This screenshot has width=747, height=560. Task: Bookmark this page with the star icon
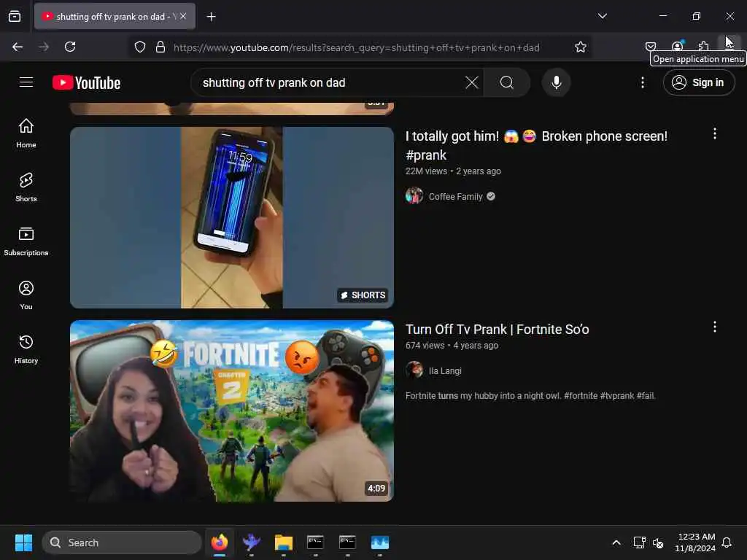tap(580, 47)
